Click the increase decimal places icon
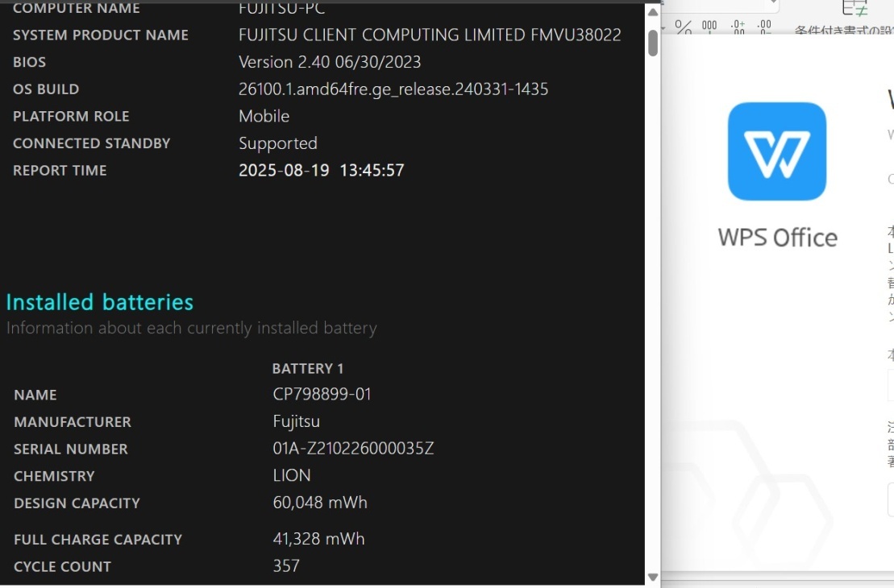894x588 pixels. (738, 27)
